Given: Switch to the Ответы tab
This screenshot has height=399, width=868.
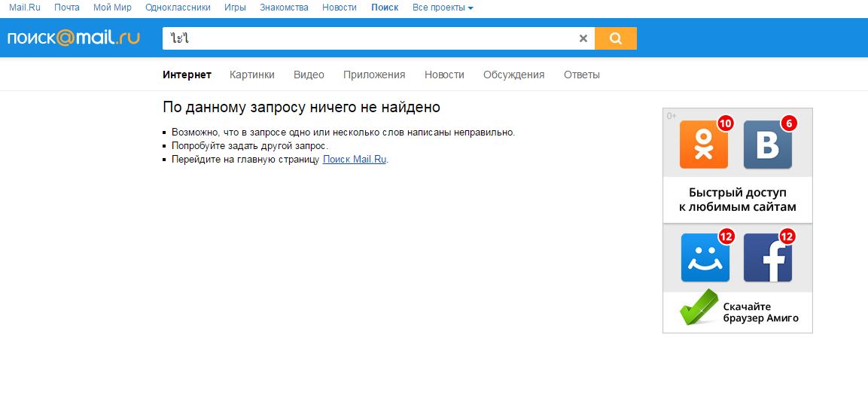Looking at the screenshot, I should (582, 75).
